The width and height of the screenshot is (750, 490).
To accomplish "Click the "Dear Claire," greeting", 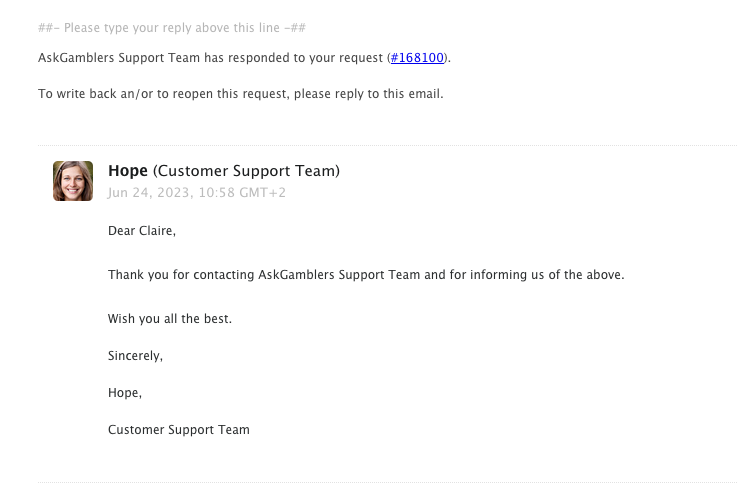I will point(141,231).
